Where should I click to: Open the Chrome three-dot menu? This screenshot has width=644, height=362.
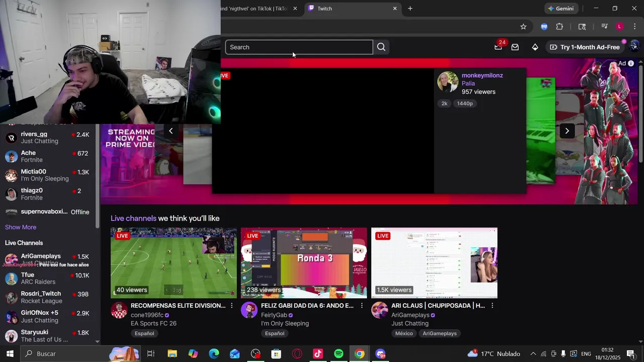click(634, 27)
